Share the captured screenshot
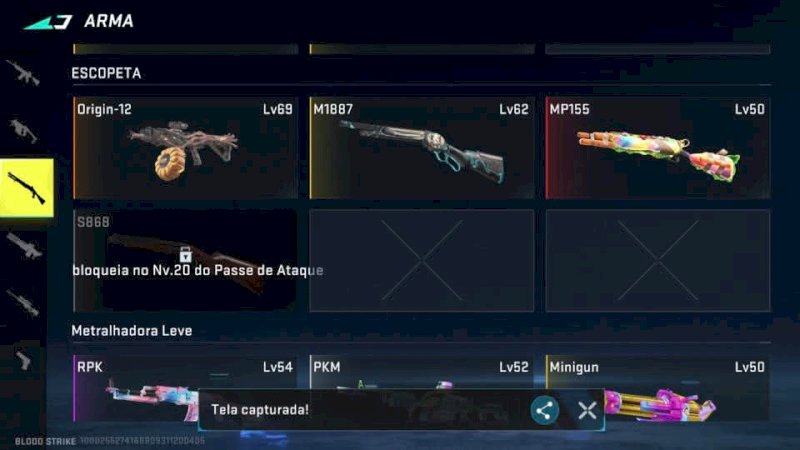The image size is (800, 450). pyautogui.click(x=544, y=410)
